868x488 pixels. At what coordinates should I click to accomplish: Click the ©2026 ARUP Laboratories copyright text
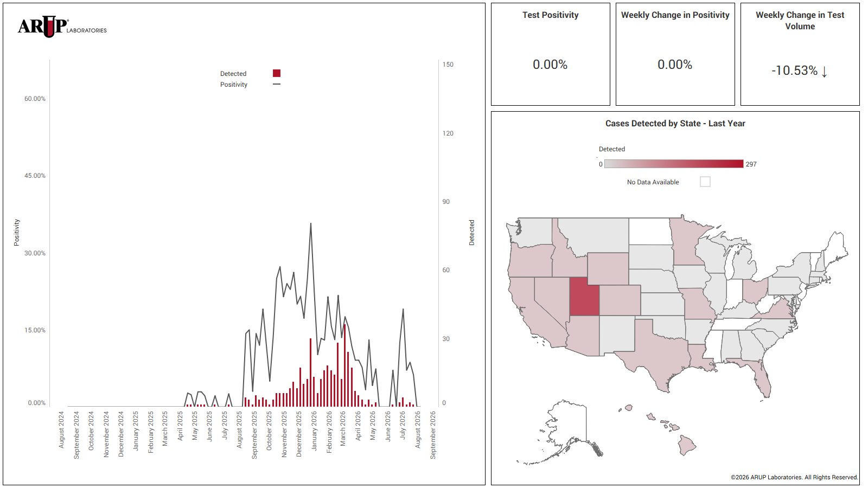click(794, 477)
